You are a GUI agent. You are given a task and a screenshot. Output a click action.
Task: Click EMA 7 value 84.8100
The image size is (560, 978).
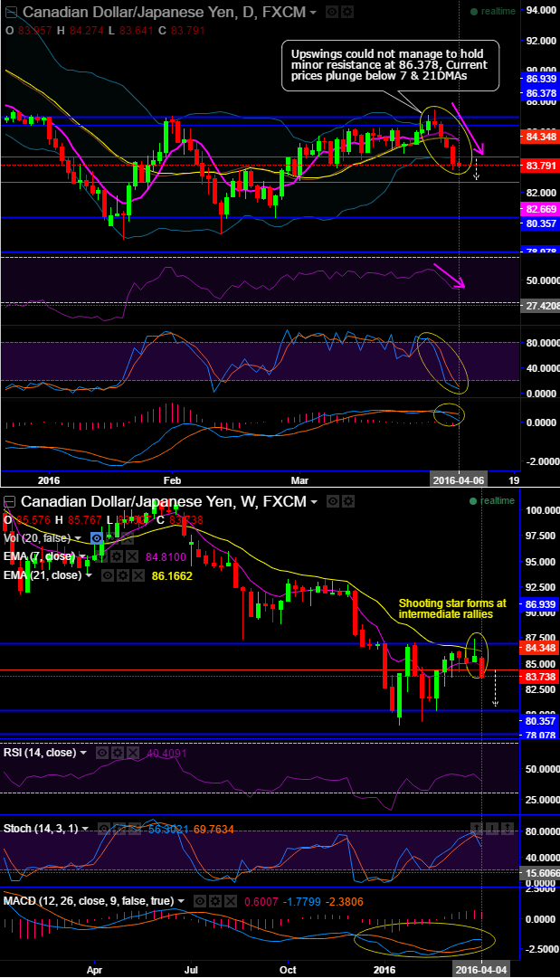[166, 557]
